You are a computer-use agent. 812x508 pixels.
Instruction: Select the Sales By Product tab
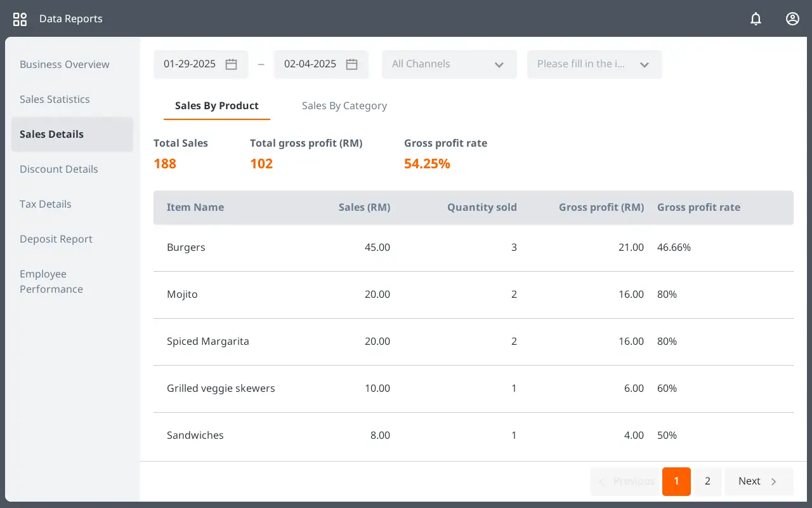pyautogui.click(x=216, y=106)
